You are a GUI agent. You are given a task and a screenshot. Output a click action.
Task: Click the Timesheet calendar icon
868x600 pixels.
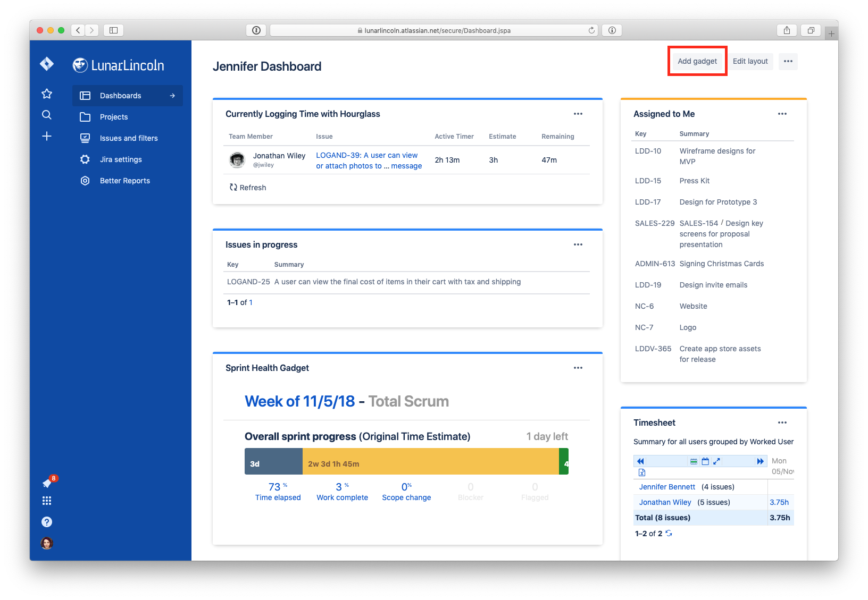click(x=705, y=461)
